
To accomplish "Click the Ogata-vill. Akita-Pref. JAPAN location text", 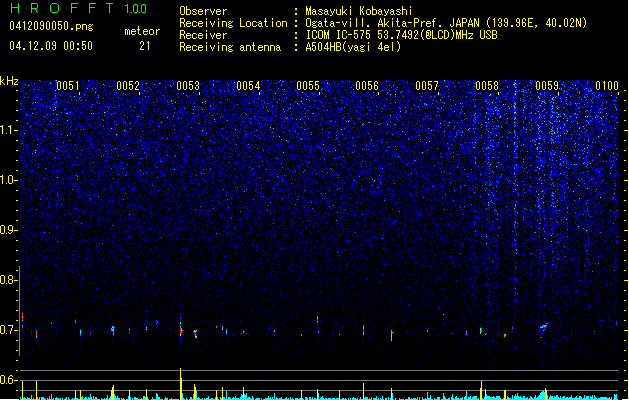I will [x=446, y=23].
